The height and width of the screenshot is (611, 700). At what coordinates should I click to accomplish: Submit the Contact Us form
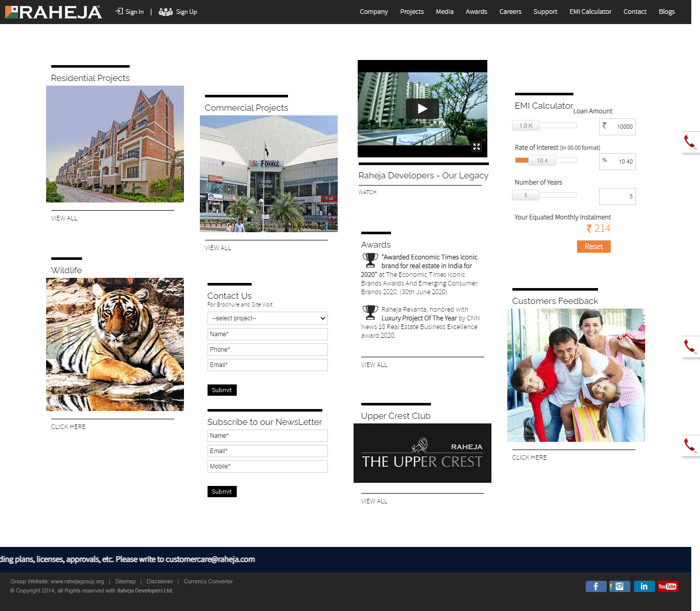(x=222, y=390)
